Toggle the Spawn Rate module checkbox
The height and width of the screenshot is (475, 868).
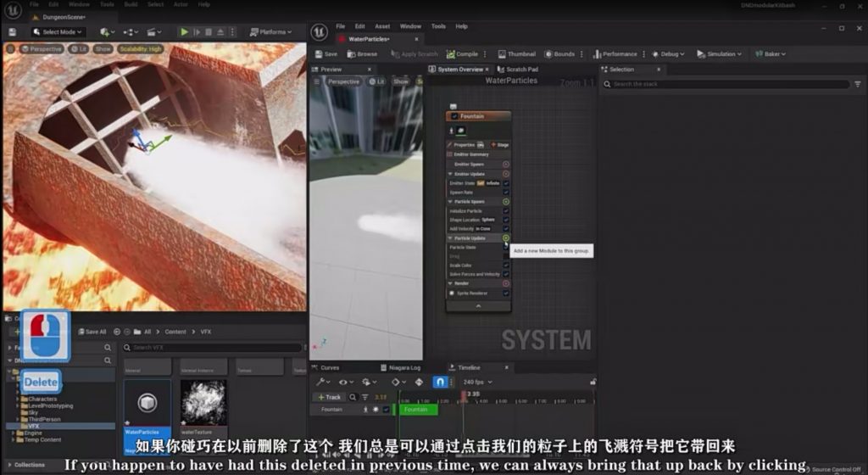pos(506,193)
